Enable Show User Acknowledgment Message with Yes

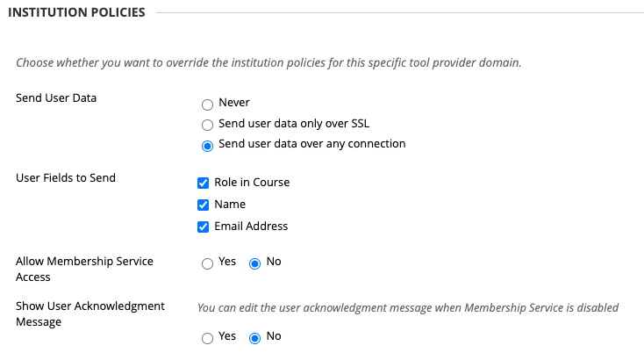coord(207,338)
